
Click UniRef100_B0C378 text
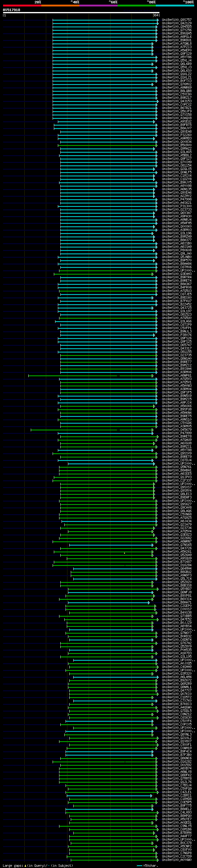(177, 843)
